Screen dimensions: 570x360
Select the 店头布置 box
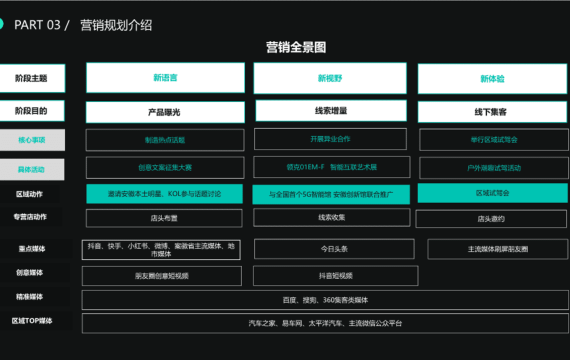click(164, 218)
